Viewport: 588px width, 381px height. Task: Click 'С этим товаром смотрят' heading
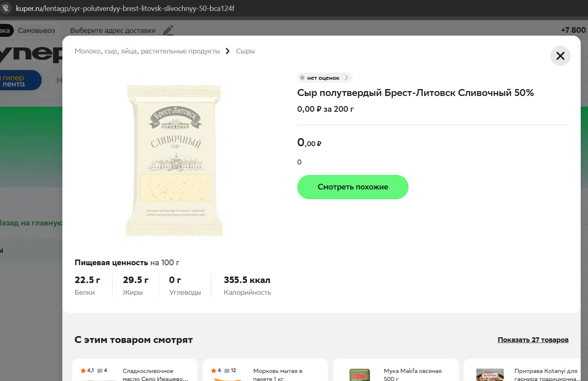click(x=134, y=340)
